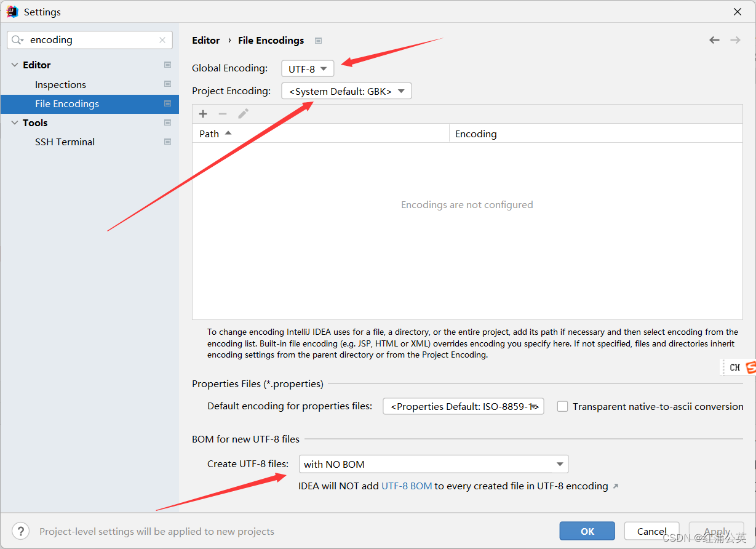Click the Encoding column header
756x549 pixels.
click(x=595, y=134)
